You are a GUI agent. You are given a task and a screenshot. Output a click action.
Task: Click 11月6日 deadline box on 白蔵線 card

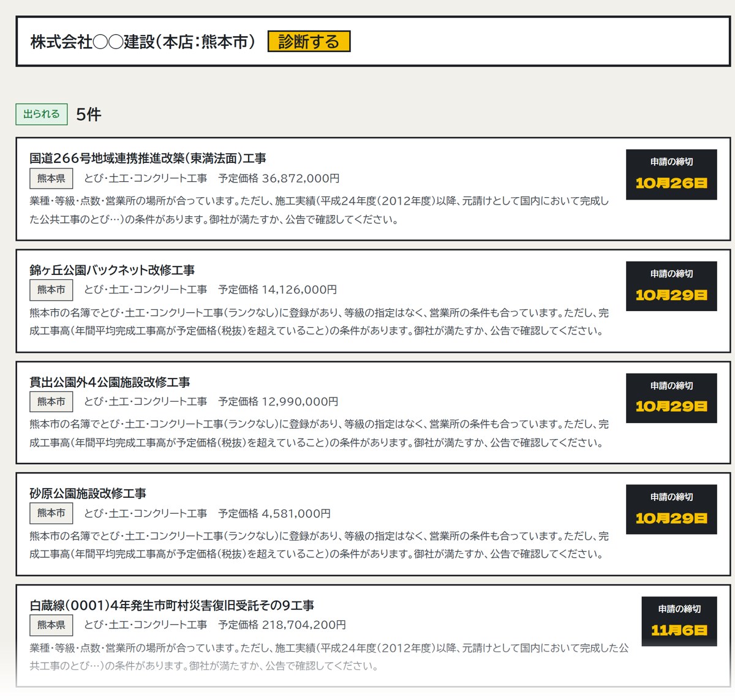[679, 622]
